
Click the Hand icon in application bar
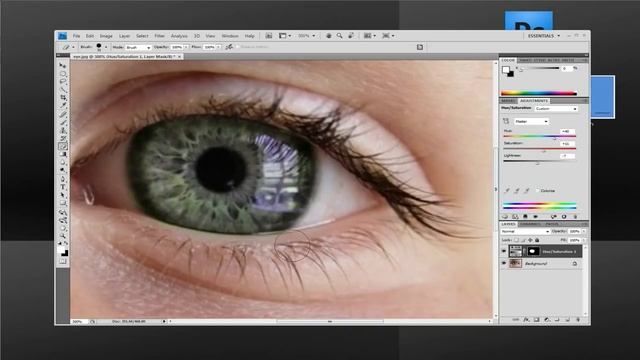click(329, 36)
